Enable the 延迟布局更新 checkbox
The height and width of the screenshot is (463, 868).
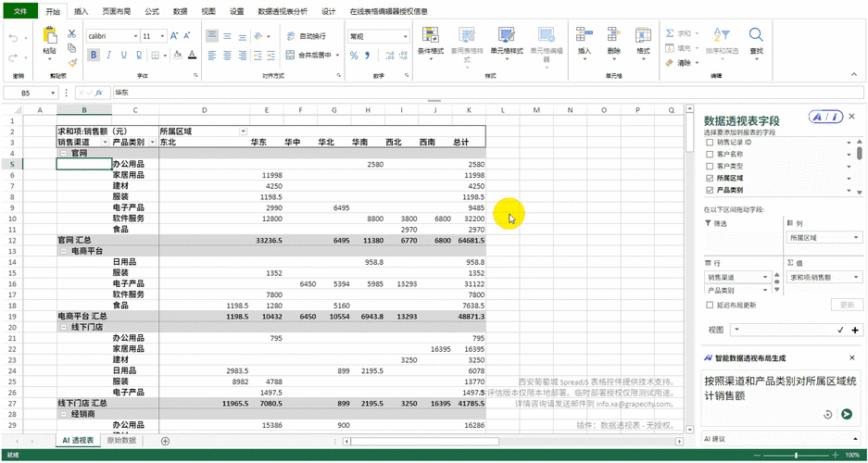(x=710, y=305)
